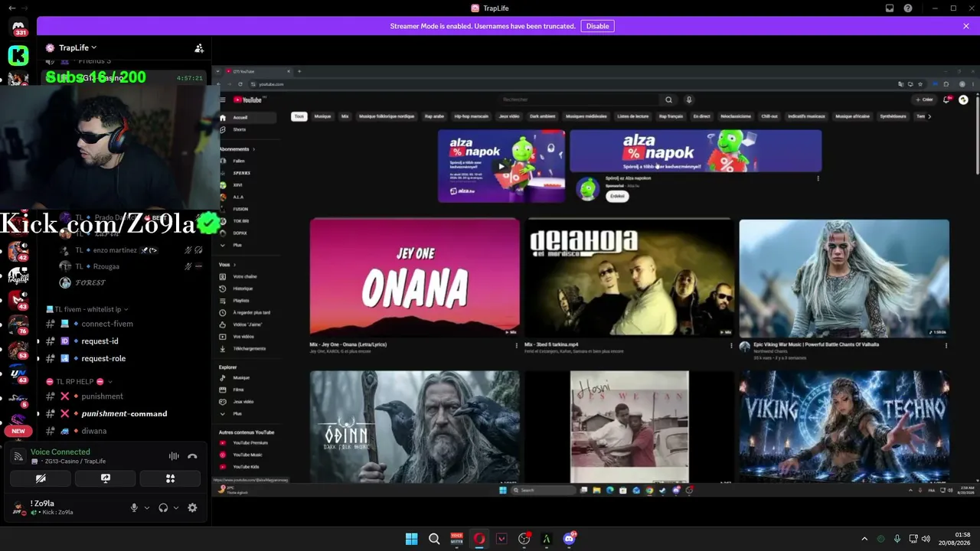Image resolution: width=980 pixels, height=551 pixels.
Task: Open Shorts in YouTube sidebar
Action: (x=239, y=129)
